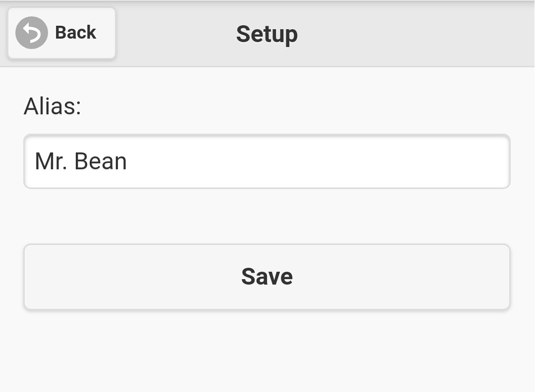Click the circular back arrow icon
The height and width of the screenshot is (392, 535).
pos(32,33)
